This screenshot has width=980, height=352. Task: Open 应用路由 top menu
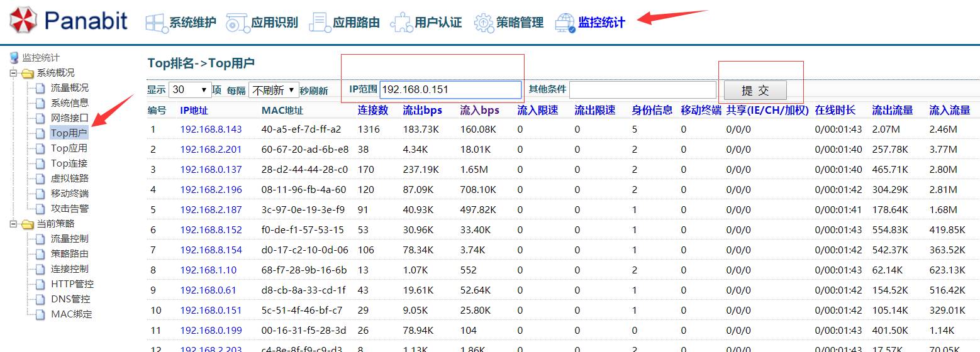click(x=356, y=23)
